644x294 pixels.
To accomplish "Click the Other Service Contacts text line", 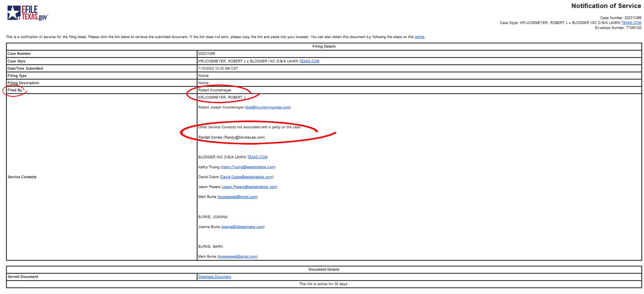I will [250, 127].
